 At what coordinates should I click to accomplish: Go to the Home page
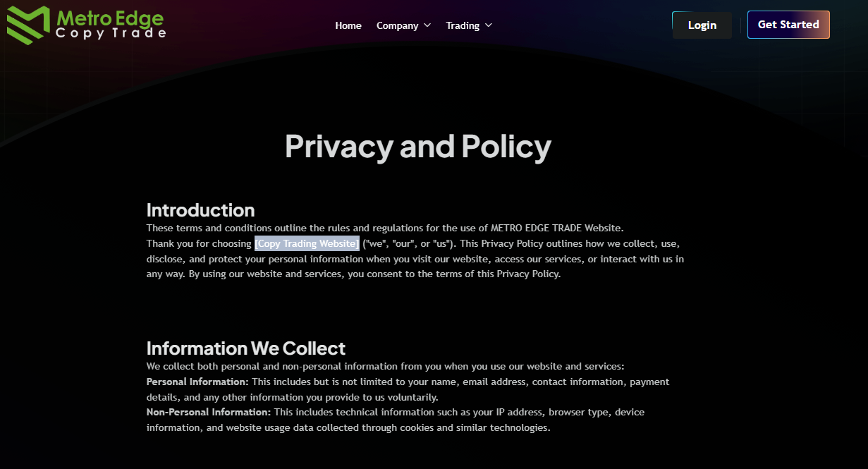(348, 25)
